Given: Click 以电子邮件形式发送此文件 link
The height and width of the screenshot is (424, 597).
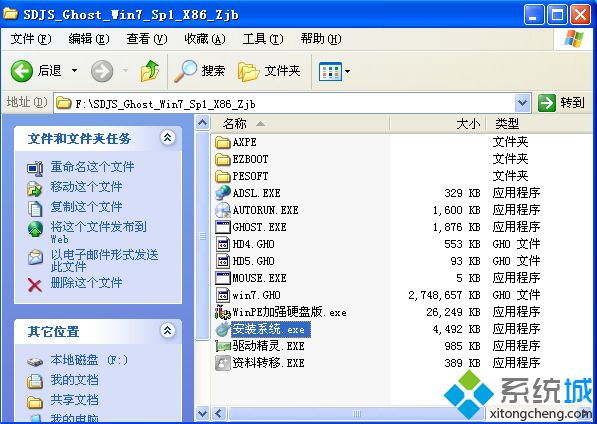Looking at the screenshot, I should [x=104, y=260].
